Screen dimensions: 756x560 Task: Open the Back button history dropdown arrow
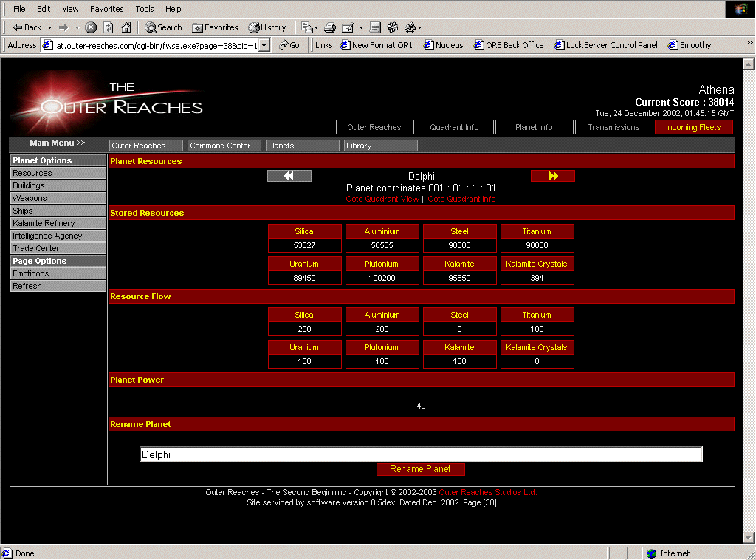(49, 27)
